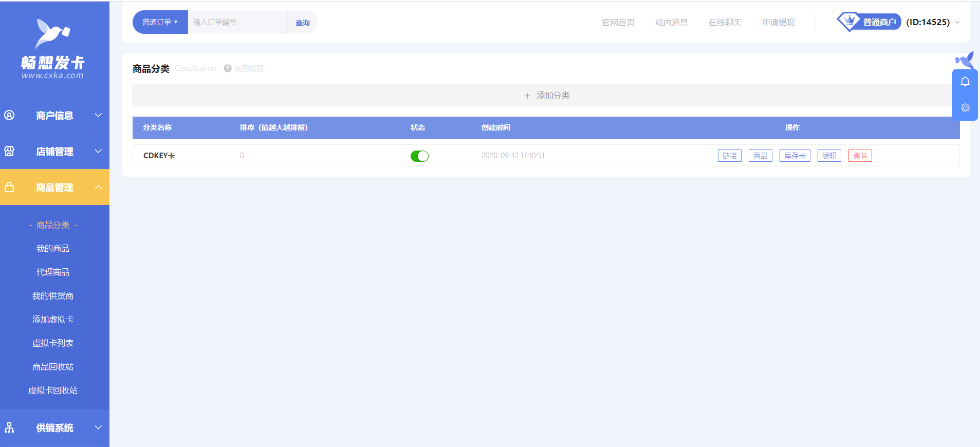This screenshot has width=980, height=447.
Task: Click the order number input field
Action: click(237, 22)
